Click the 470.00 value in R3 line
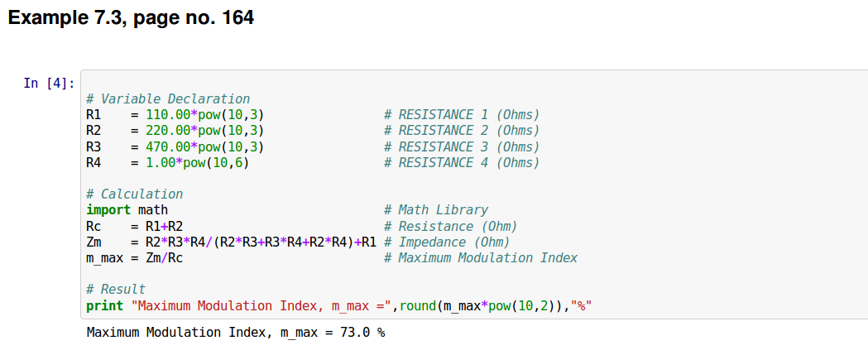Screen dimensions: 868x355 (168, 146)
